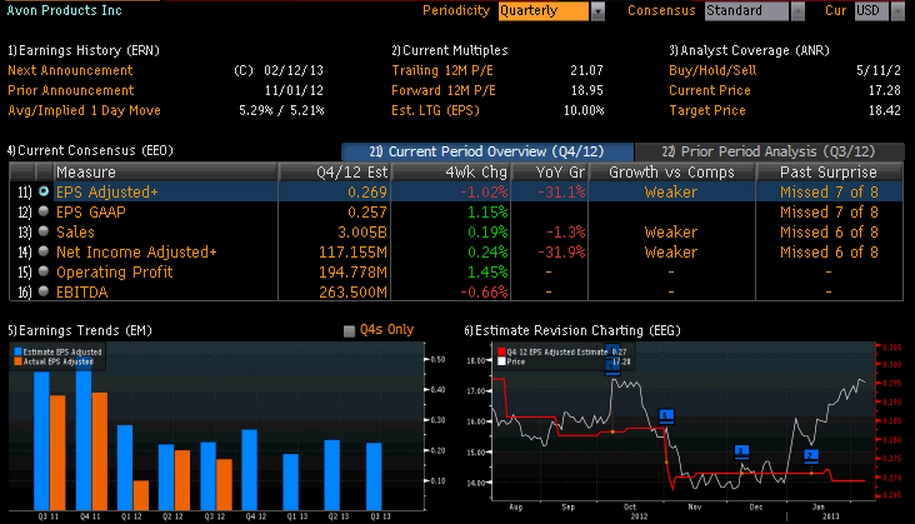The image size is (915, 524).
Task: Switch to Current Period Overview (Q4/12) tab
Action: (487, 152)
